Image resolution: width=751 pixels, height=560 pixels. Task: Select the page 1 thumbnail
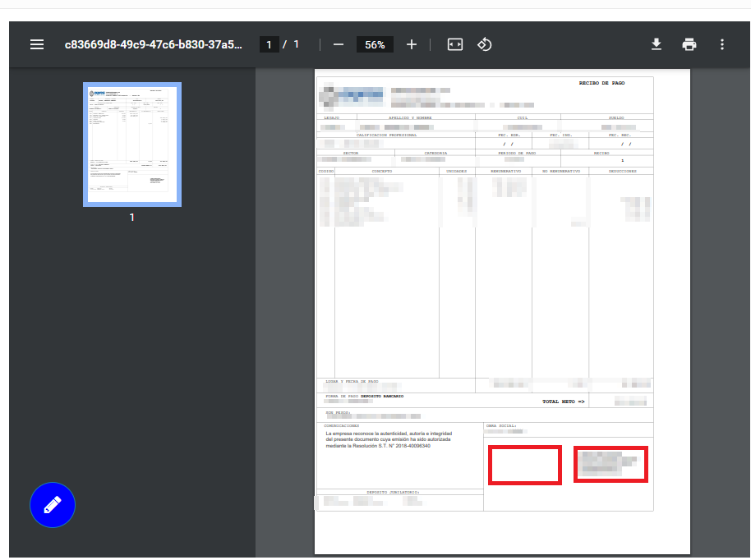coord(132,145)
